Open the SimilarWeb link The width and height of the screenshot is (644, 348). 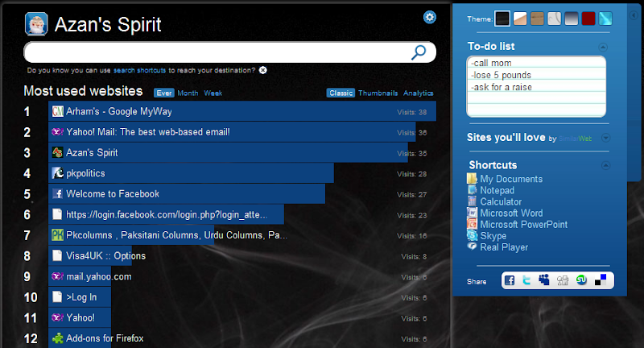click(x=575, y=139)
